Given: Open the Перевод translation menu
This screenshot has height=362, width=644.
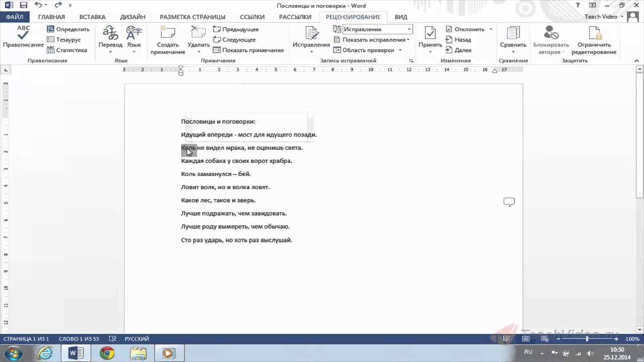Looking at the screenshot, I should coord(110,39).
